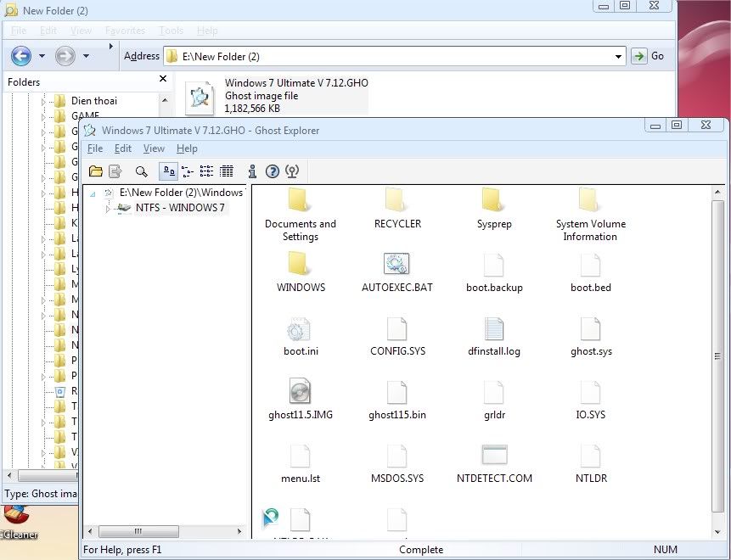
Task: Open the Help menu in Ghost Explorer
Action: point(187,148)
